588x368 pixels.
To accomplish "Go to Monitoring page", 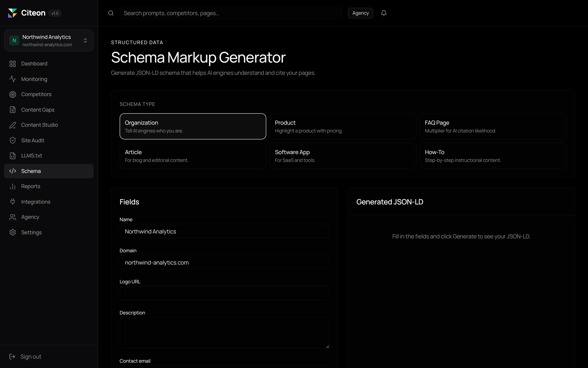I will pos(49,79).
